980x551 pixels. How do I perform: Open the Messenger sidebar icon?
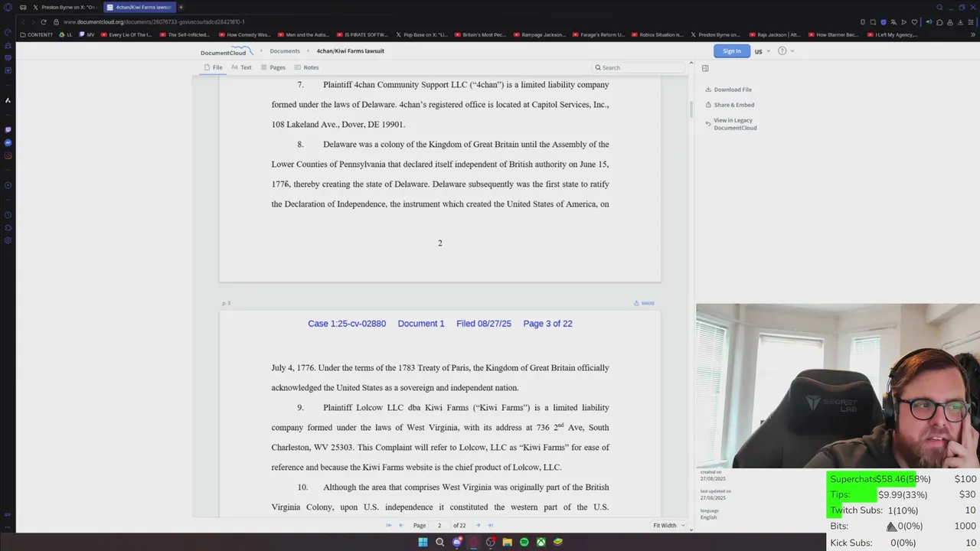[8, 143]
